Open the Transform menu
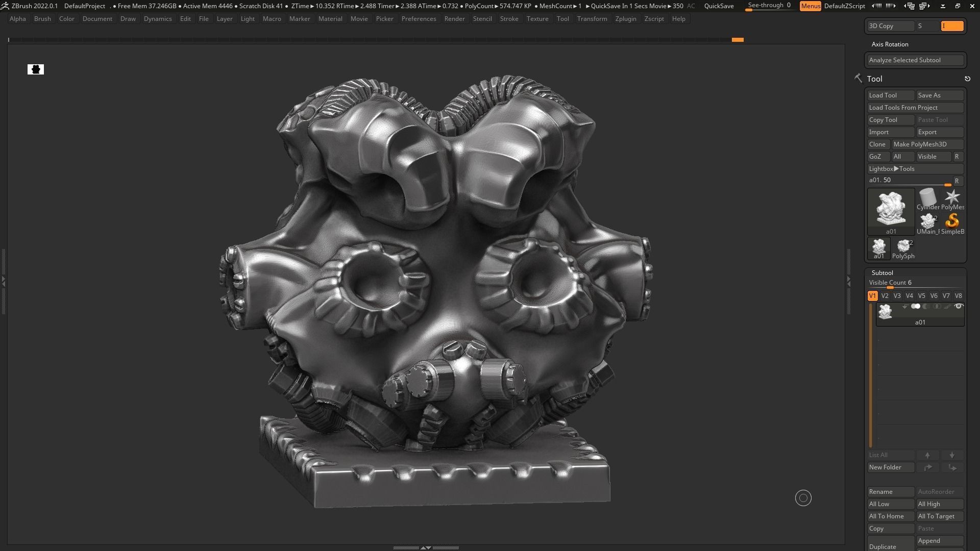The image size is (980, 551). pos(592,19)
